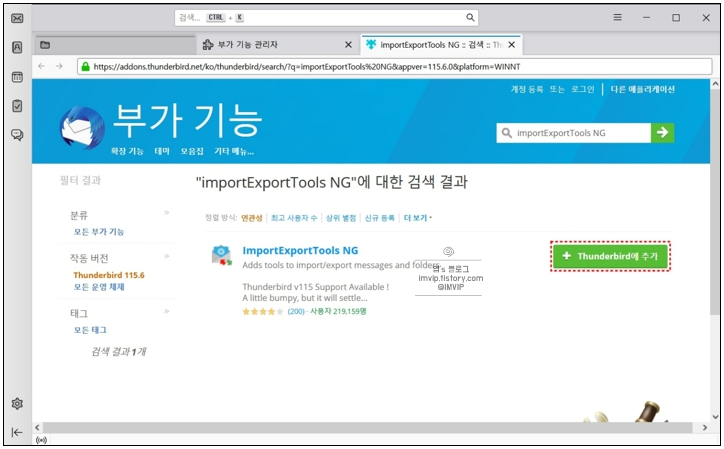Click the Thunderbird logo on add-ons page
Screen dimensions: 724x449
pos(82,128)
